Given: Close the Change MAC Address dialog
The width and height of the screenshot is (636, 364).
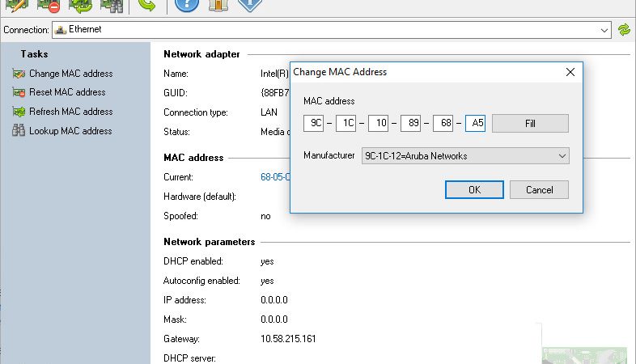Looking at the screenshot, I should [x=570, y=72].
